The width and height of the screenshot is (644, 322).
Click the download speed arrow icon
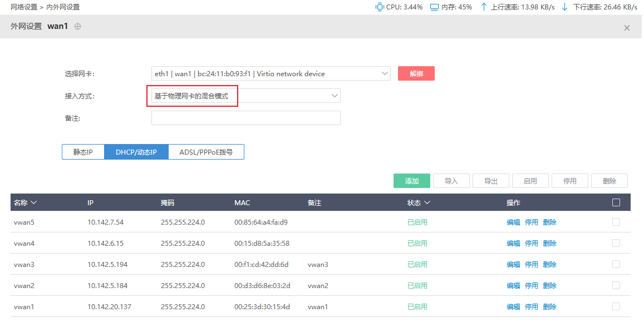click(565, 7)
